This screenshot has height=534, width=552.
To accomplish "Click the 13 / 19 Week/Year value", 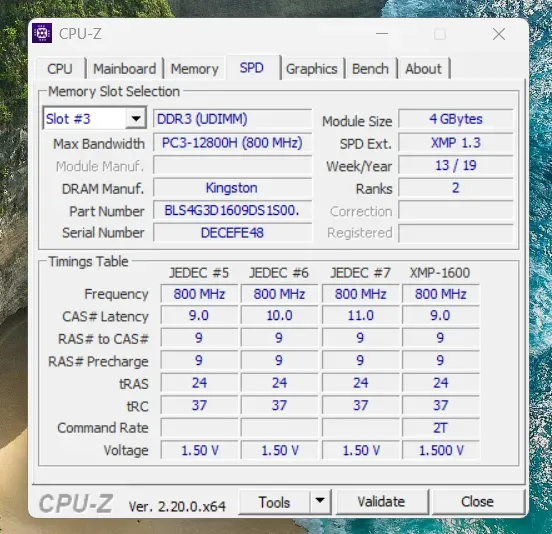I will [456, 165].
